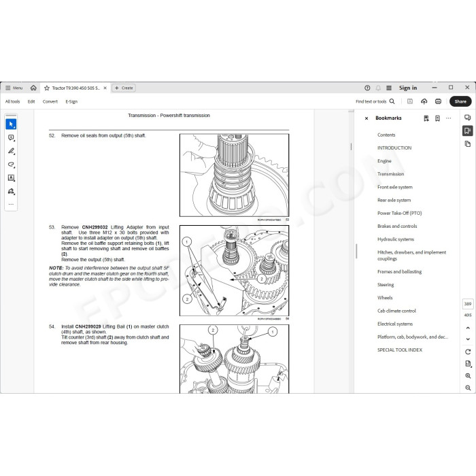Click the Share button

460,101
